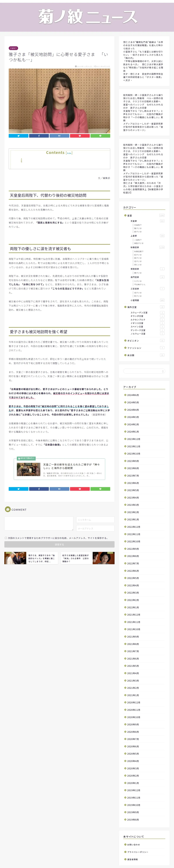Open 高円宮家 category link
The height and width of the screenshot is (868, 174).
(x=135, y=277)
